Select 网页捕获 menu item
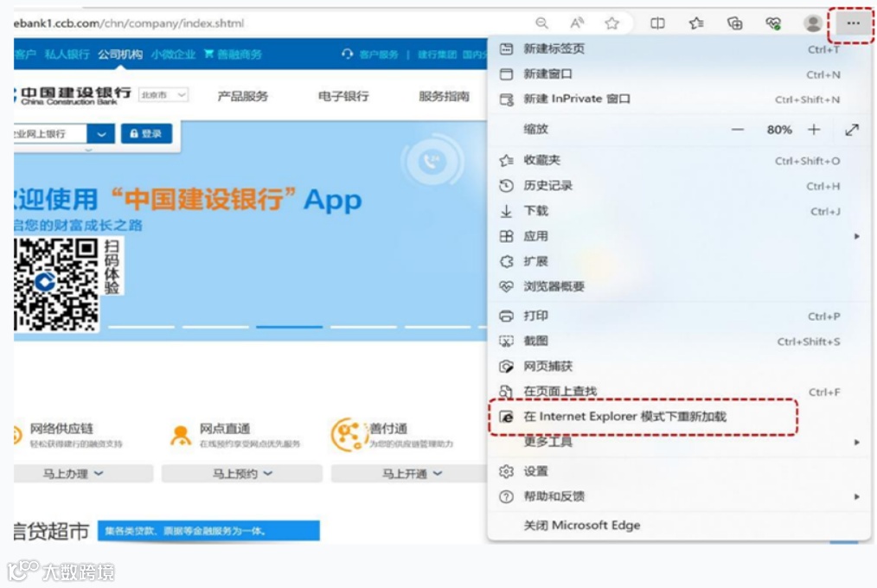Viewport: 877px width, 588px height. pyautogui.click(x=678, y=367)
